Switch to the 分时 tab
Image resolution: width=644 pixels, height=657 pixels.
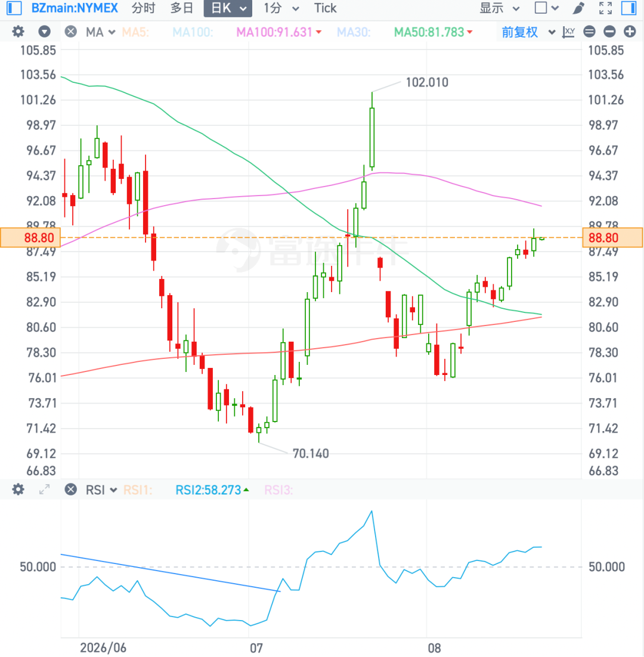[x=143, y=8]
